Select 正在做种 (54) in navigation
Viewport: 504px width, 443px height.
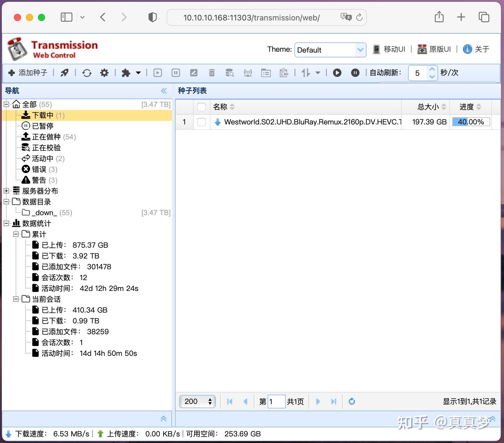48,137
